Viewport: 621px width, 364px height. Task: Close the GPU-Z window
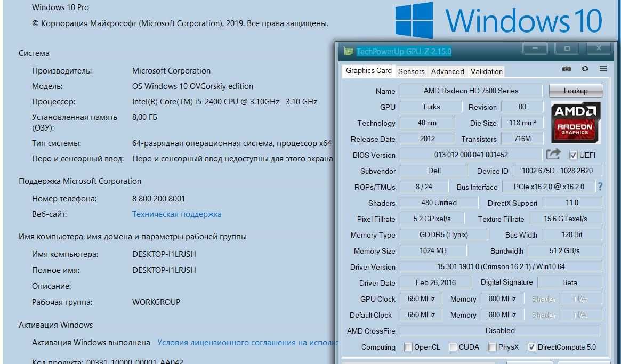599,48
